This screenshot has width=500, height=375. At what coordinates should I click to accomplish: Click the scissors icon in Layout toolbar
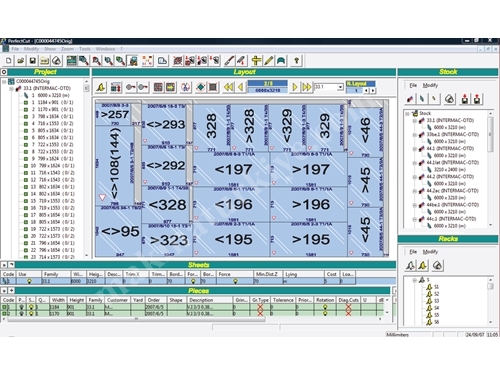[x=185, y=87]
